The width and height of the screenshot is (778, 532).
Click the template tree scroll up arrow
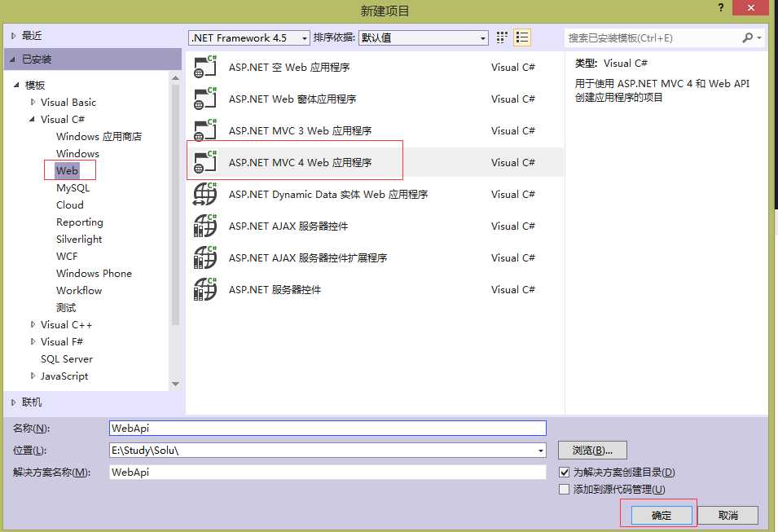click(x=175, y=77)
